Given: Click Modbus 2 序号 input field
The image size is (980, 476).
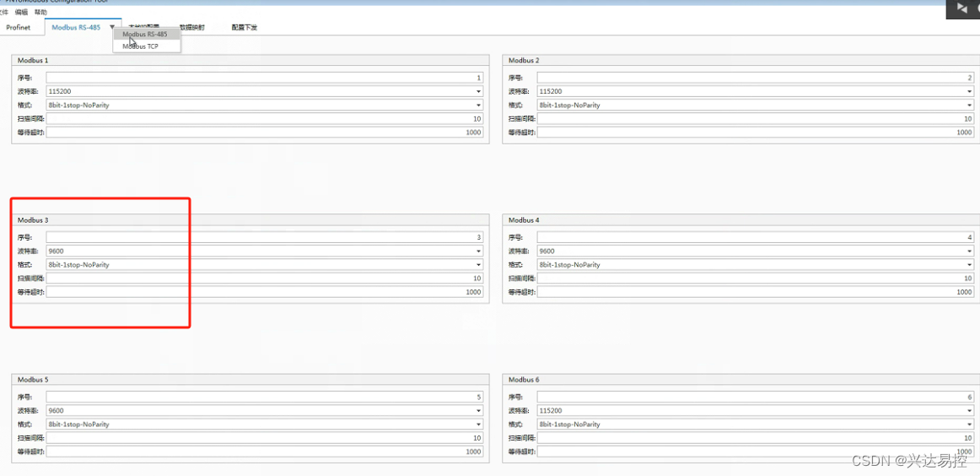Looking at the screenshot, I should (x=755, y=78).
